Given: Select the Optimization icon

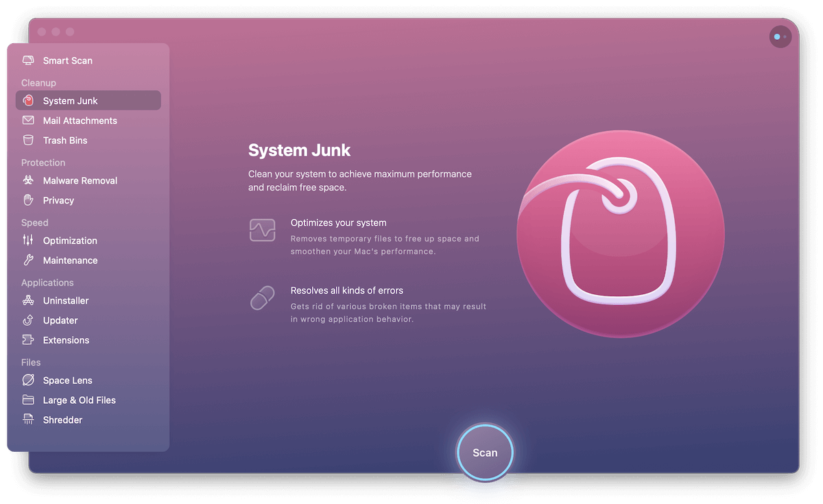Looking at the screenshot, I should (27, 240).
